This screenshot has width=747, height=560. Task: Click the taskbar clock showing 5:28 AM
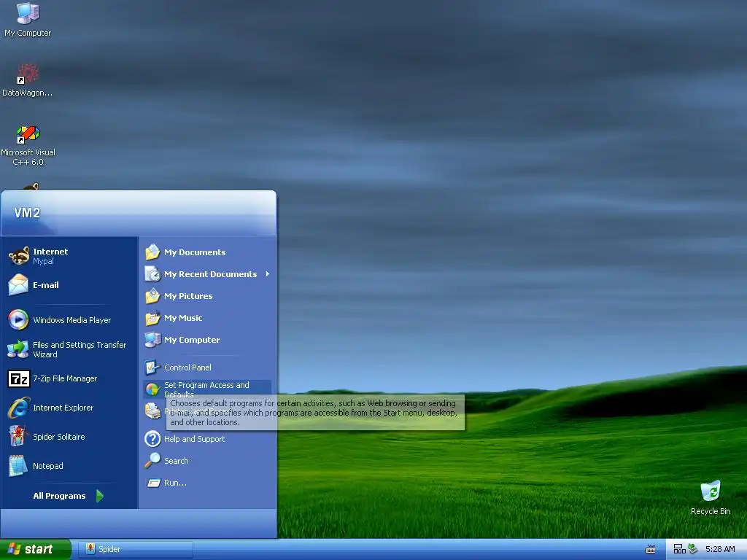[720, 550]
